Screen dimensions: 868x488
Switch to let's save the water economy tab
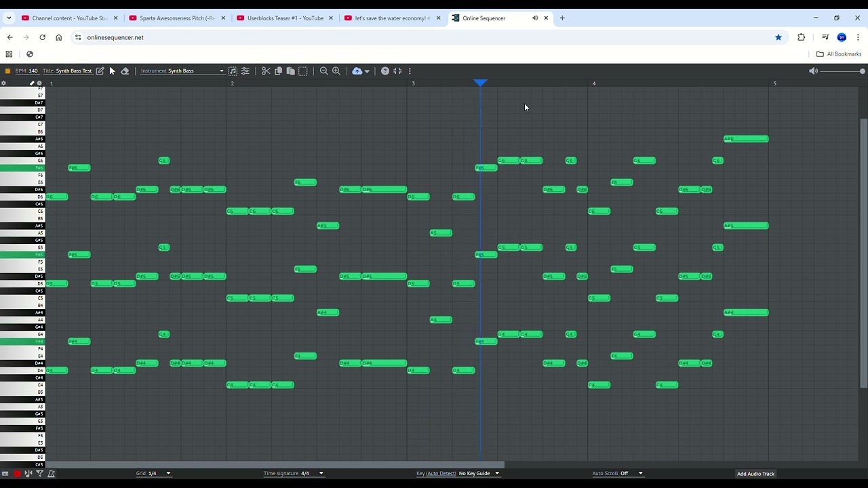pyautogui.click(x=392, y=18)
